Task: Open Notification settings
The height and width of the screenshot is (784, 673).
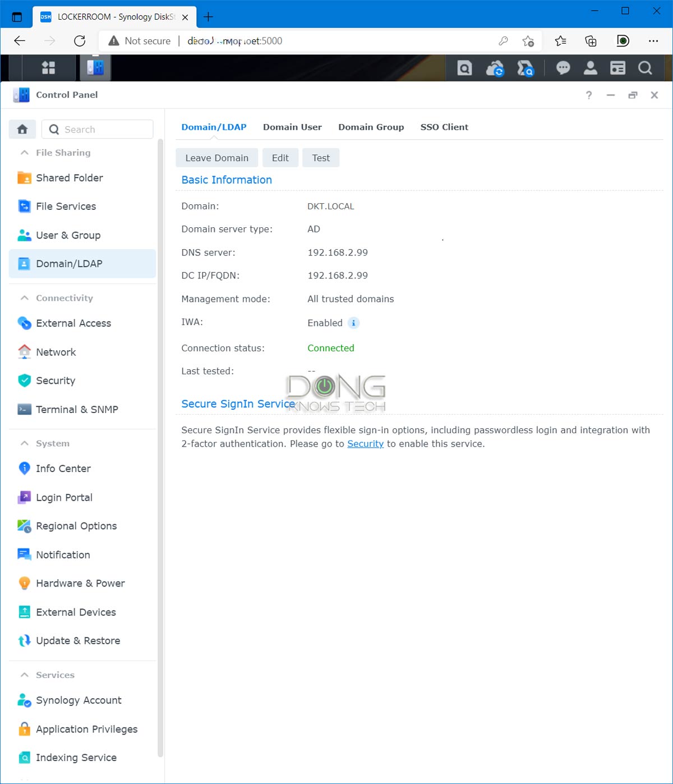Action: [82, 554]
